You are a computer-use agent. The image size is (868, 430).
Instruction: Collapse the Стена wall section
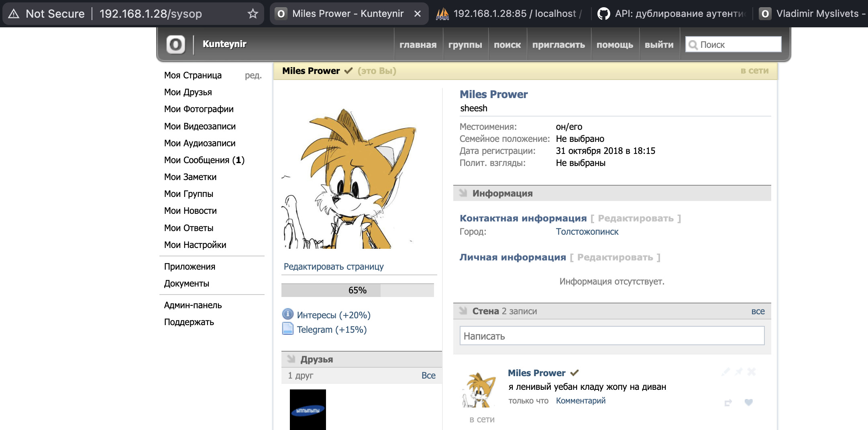(x=463, y=311)
